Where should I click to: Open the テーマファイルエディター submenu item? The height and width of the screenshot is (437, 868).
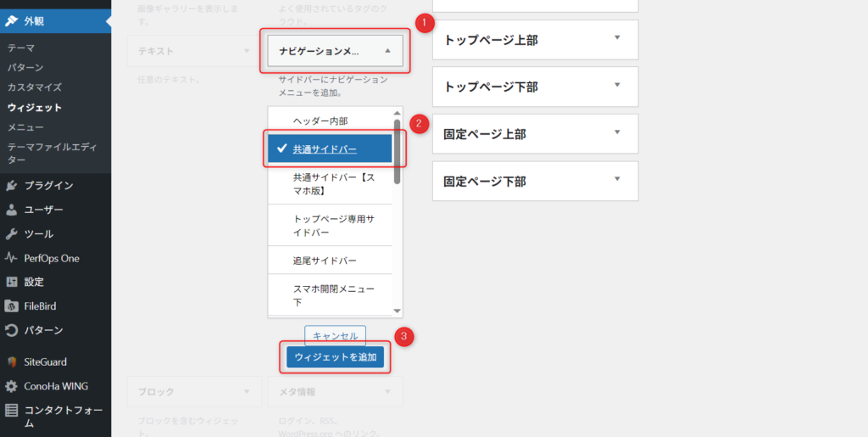tap(51, 153)
